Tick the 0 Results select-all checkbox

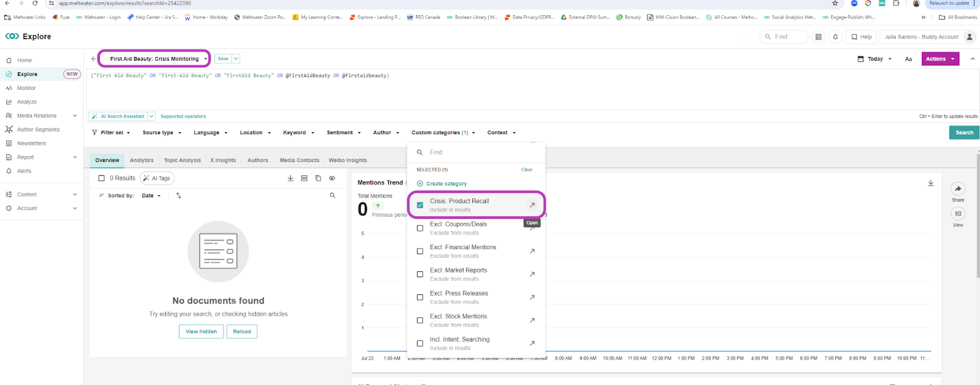coord(102,178)
